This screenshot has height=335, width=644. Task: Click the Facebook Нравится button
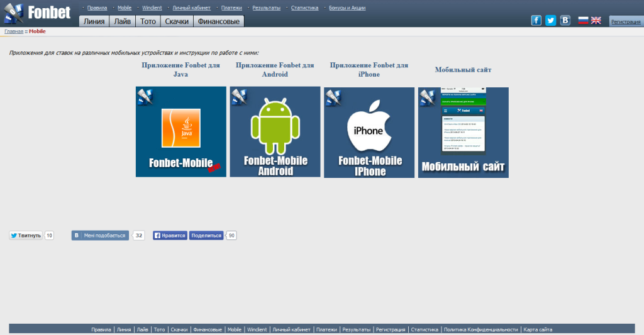click(x=170, y=235)
